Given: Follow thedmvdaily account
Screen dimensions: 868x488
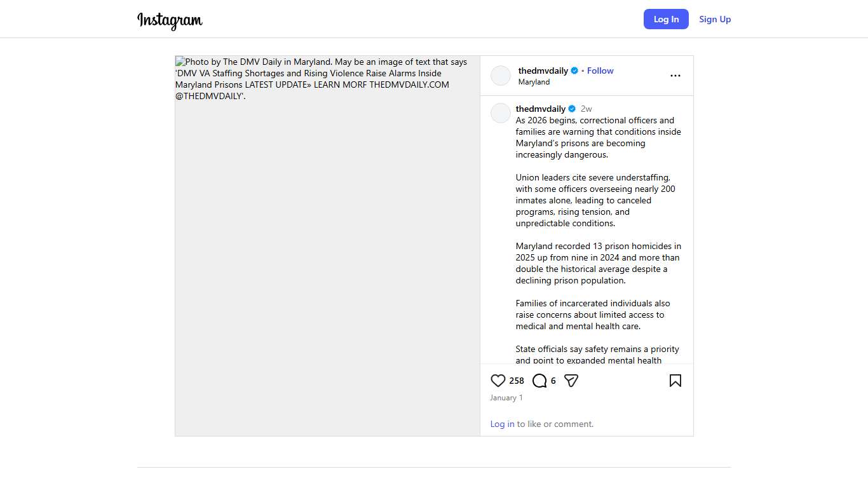Looking at the screenshot, I should (600, 71).
